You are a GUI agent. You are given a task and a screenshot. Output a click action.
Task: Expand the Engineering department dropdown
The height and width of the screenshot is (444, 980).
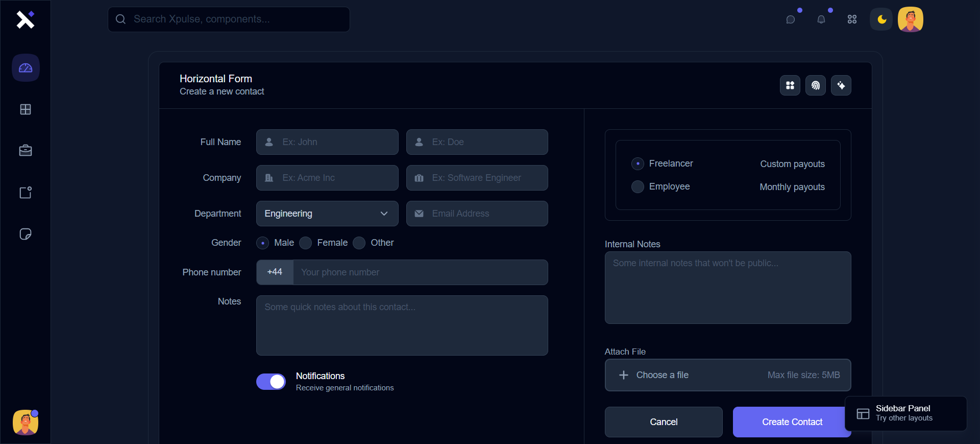point(327,214)
